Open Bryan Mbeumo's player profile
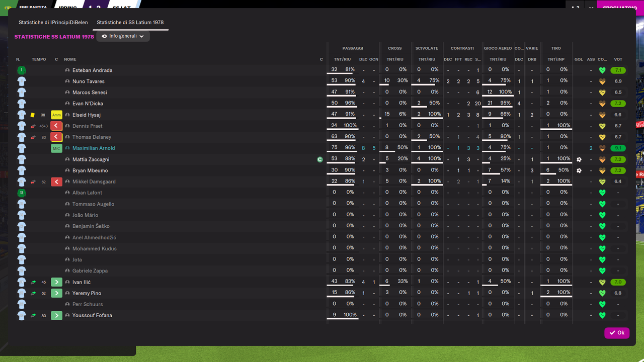The image size is (644, 362). click(90, 170)
